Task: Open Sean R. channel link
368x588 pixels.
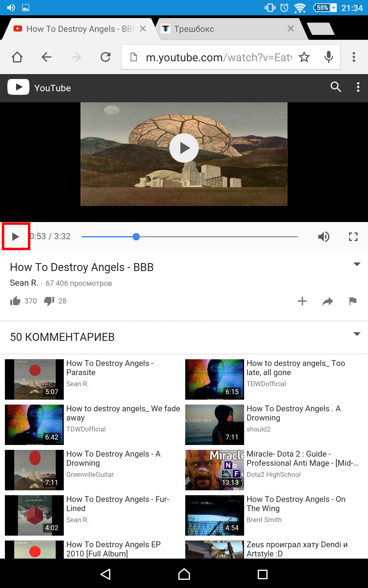Action: coord(24,283)
